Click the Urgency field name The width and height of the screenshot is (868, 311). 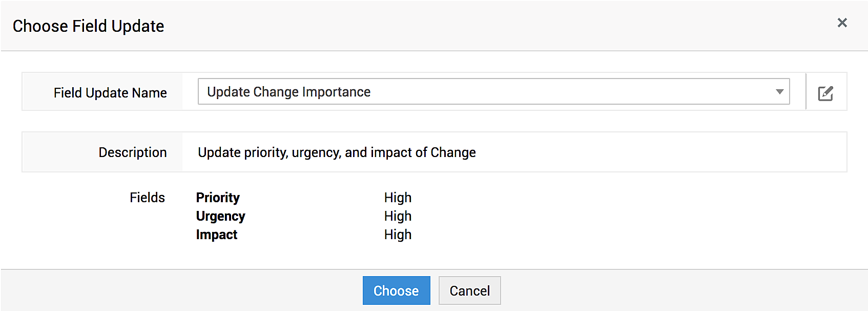pos(220,216)
